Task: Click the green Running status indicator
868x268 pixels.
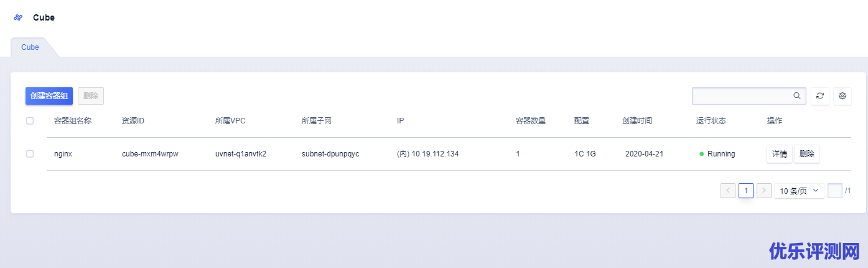Action: tap(702, 154)
